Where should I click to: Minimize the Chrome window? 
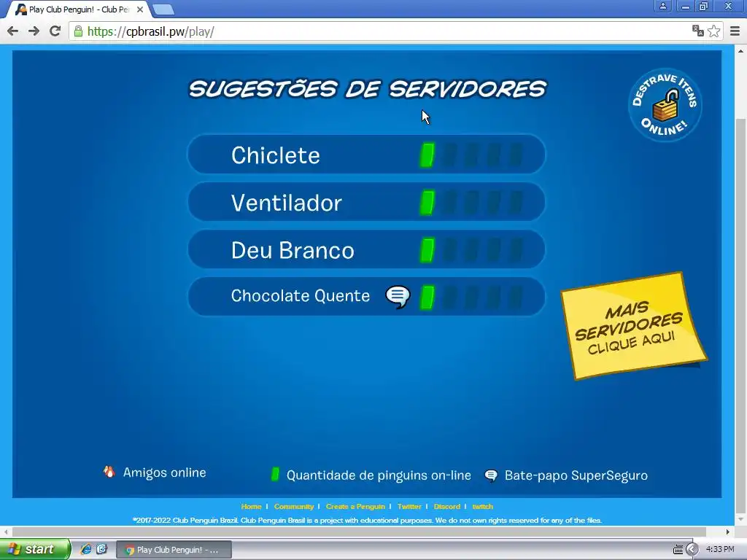pyautogui.click(x=686, y=6)
